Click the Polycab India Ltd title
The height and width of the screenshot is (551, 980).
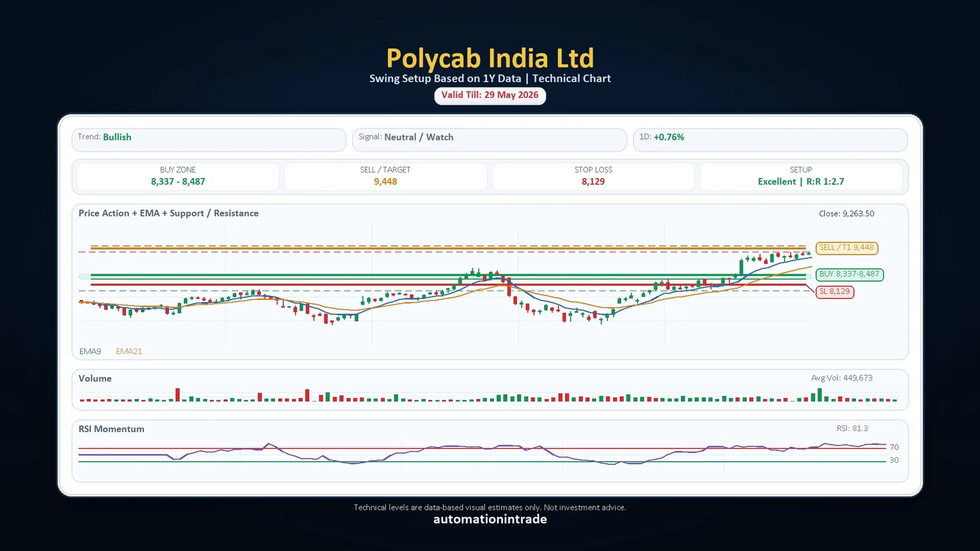point(490,59)
